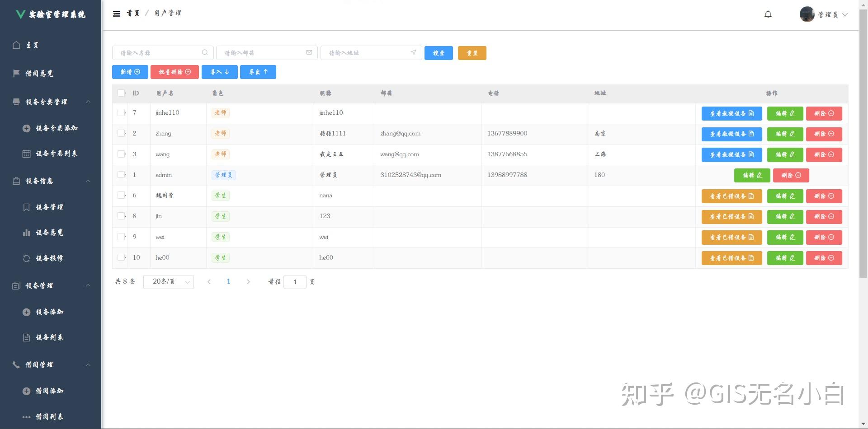Check the row checkbox for user jinhe110
This screenshot has width=868, height=429.
click(x=120, y=112)
